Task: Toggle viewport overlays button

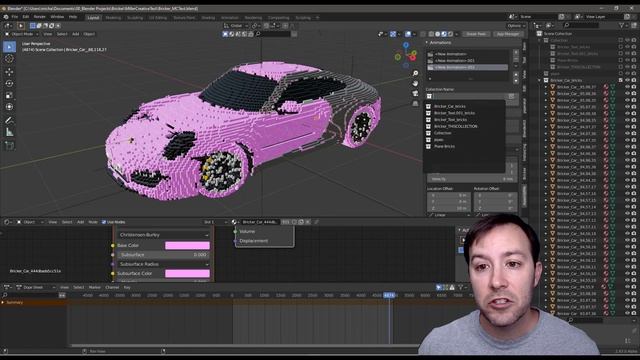Action: (408, 34)
